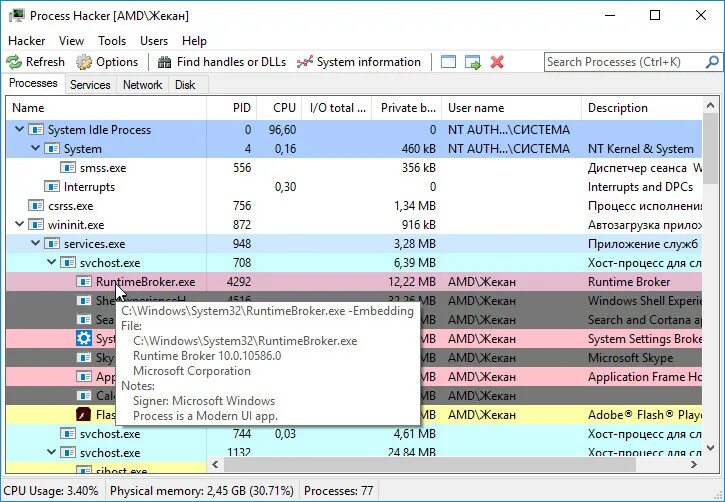Sort by the CPU column header
This screenshot has width=725, height=502.
coord(279,108)
